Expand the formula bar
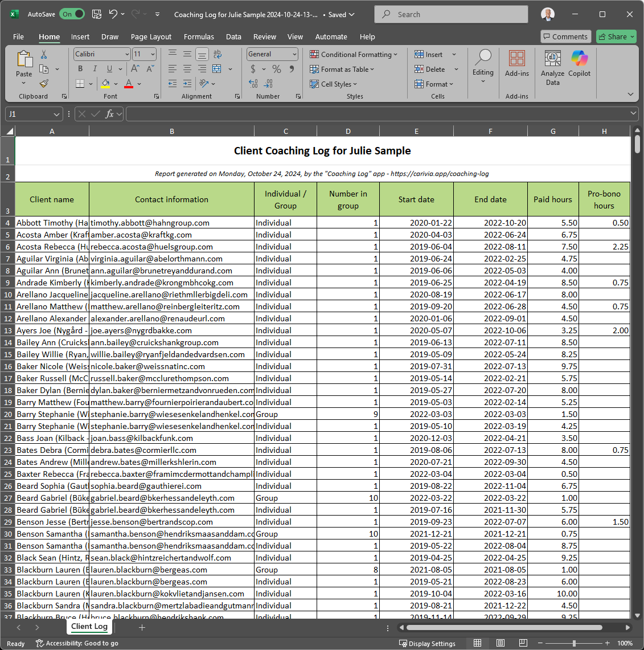Screen dimensions: 644x650 [633, 113]
